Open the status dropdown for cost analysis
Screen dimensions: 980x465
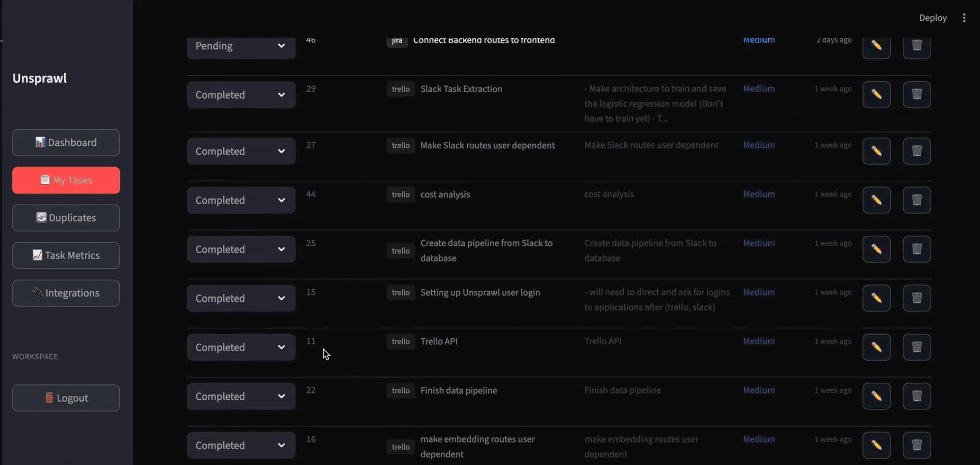tap(240, 200)
